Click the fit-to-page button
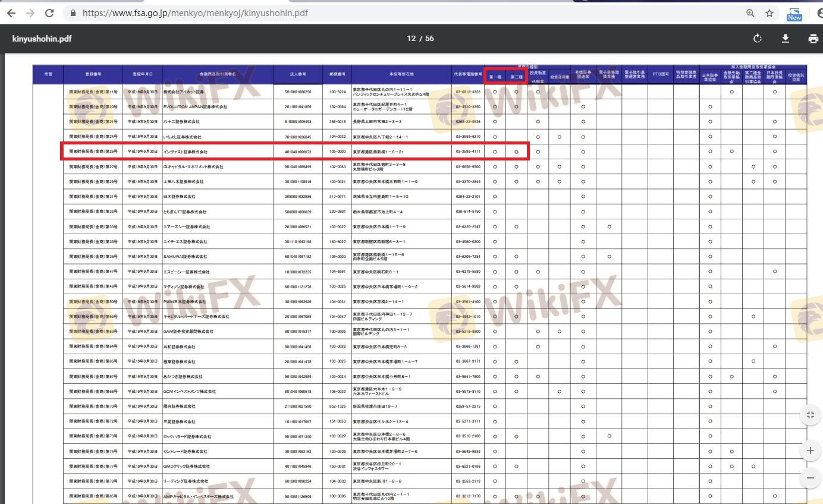 pos(810,415)
